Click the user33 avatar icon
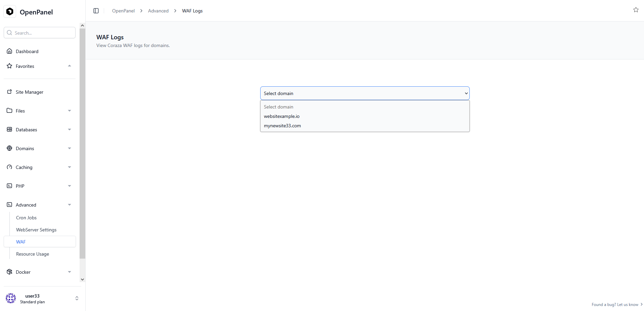This screenshot has height=311, width=644. pos(11,298)
